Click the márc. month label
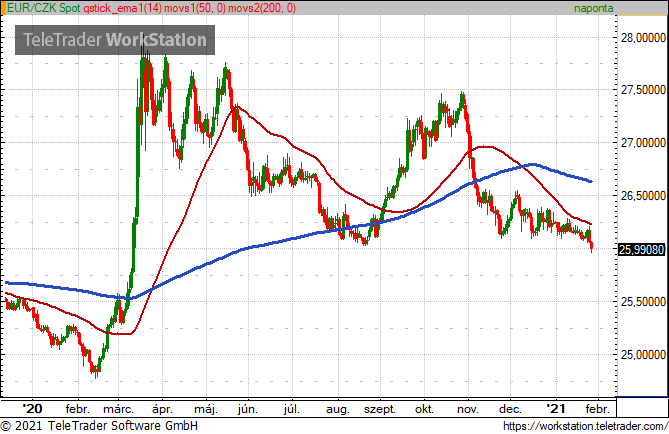 118,409
